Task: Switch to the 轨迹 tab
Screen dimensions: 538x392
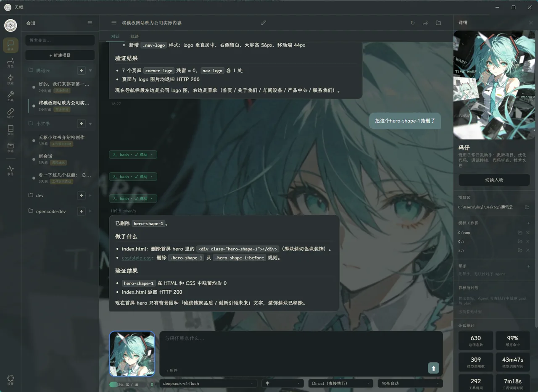Action: tap(134, 37)
